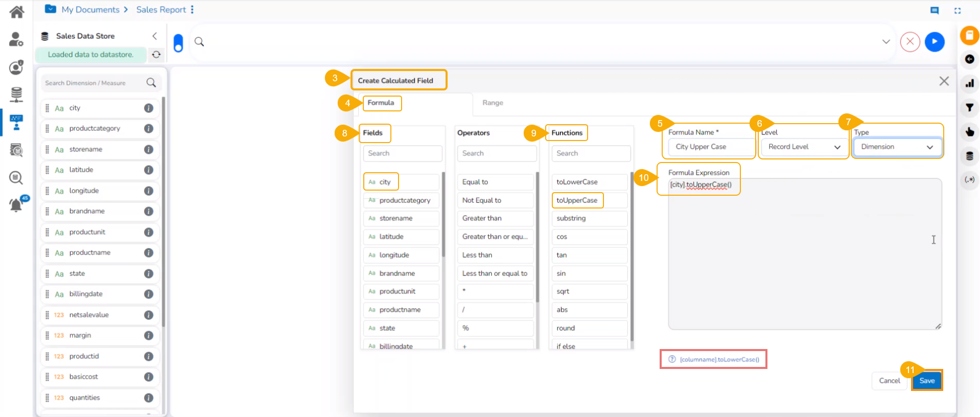The width and height of the screenshot is (980, 417).
Task: Select the Less than or equal to operator
Action: pyautogui.click(x=496, y=273)
